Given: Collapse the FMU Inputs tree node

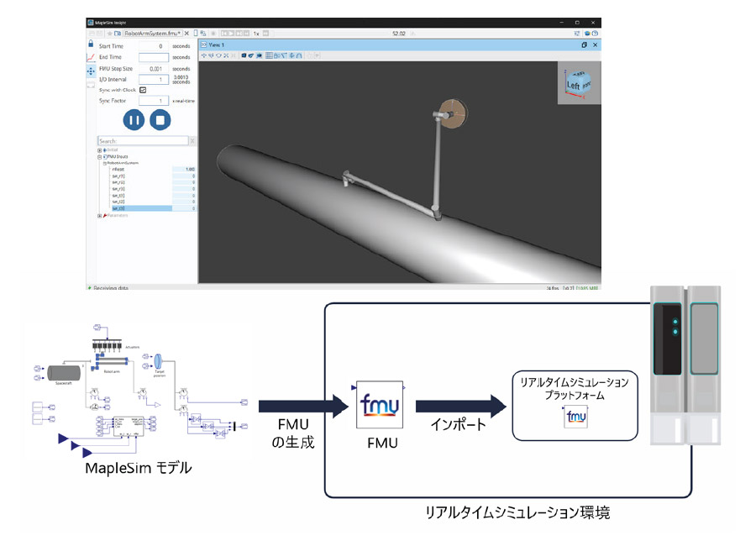Looking at the screenshot, I should click(100, 157).
